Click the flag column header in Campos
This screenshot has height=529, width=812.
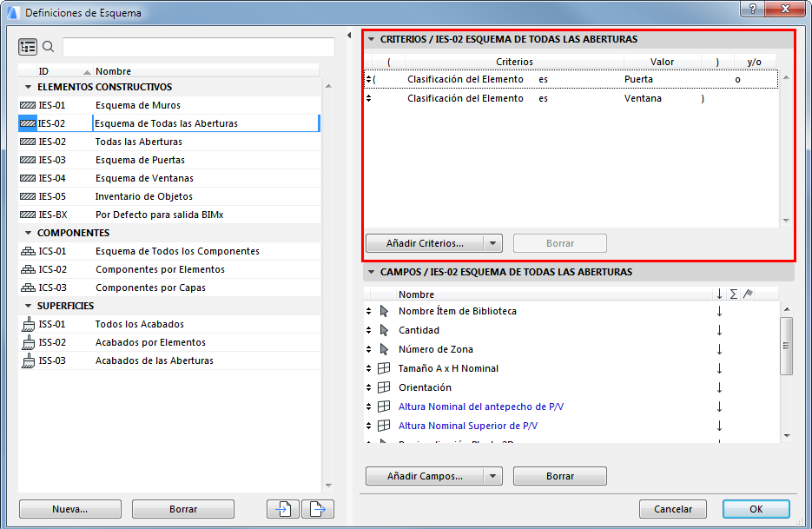coord(747,294)
